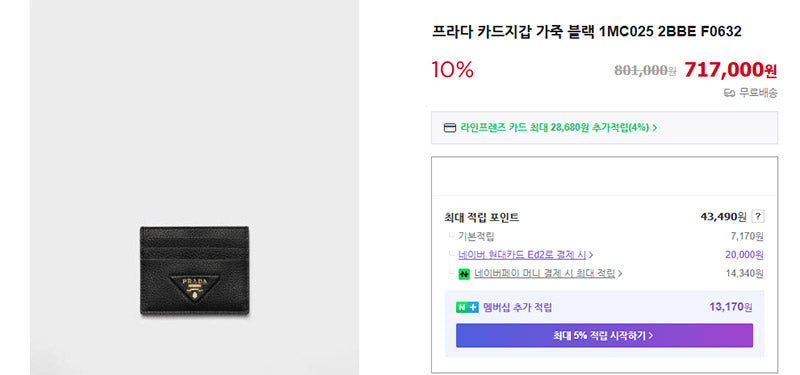Click the 라인프렌즈 카드 최대 28,680원 추가적립 text

(555, 128)
